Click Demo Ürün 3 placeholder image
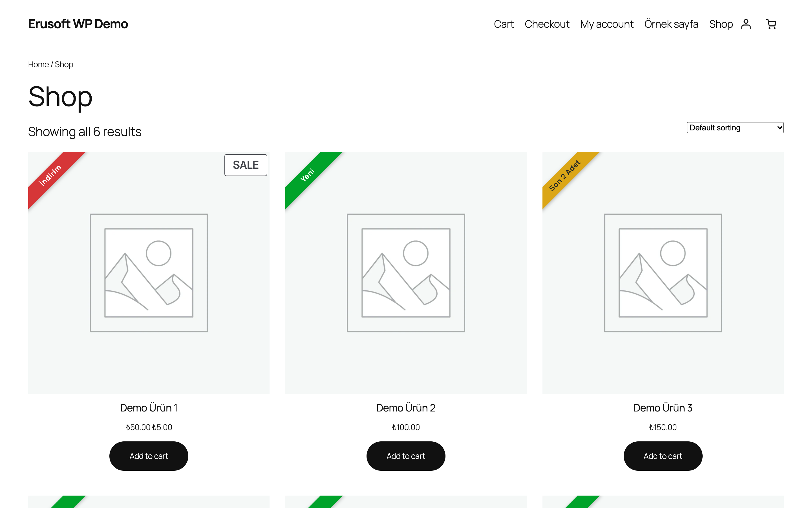The height and width of the screenshot is (508, 812). (x=663, y=273)
